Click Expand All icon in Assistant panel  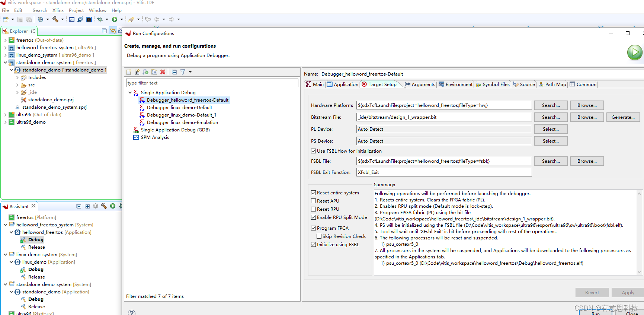tap(87, 206)
